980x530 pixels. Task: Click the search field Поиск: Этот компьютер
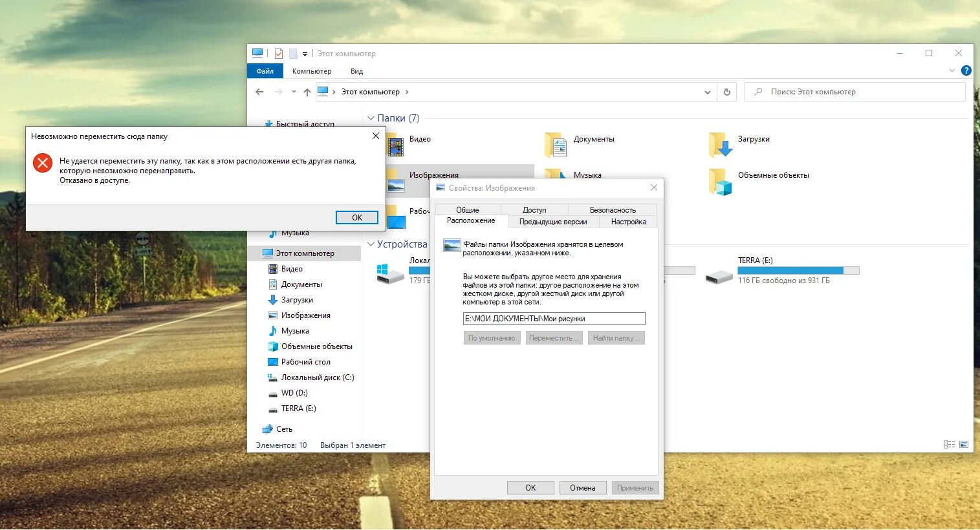click(855, 92)
